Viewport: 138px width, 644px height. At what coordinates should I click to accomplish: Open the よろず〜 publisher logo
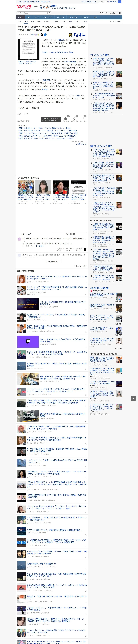pyautogui.click(x=77, y=35)
